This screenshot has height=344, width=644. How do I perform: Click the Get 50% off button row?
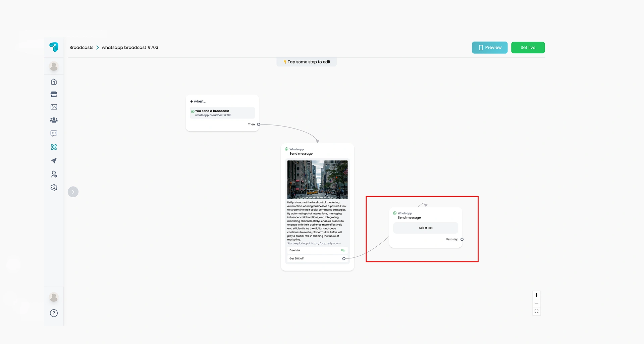click(317, 259)
